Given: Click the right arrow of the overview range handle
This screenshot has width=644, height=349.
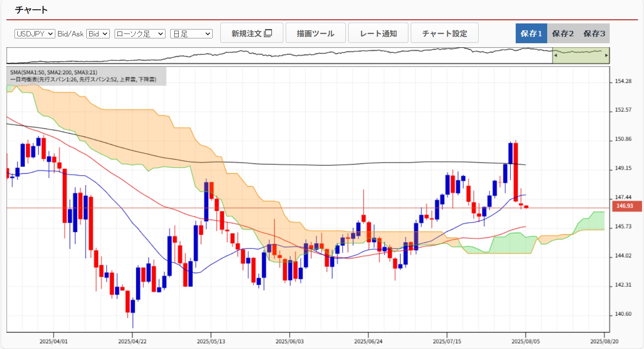Looking at the screenshot, I should pos(606,55).
